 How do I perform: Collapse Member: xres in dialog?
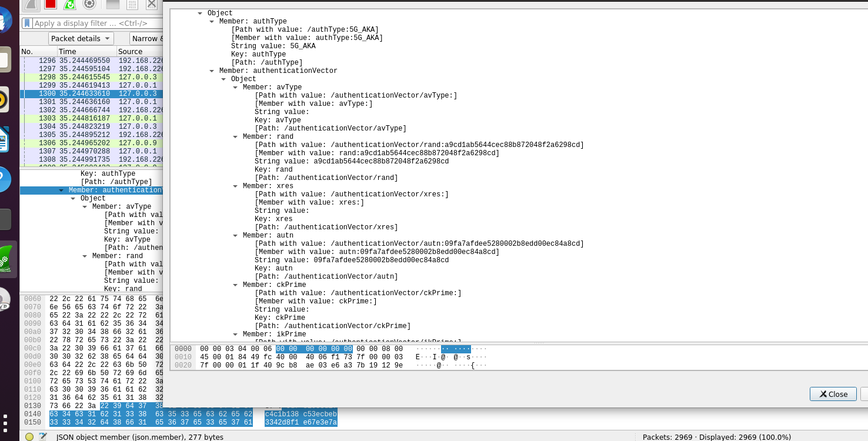tap(236, 186)
